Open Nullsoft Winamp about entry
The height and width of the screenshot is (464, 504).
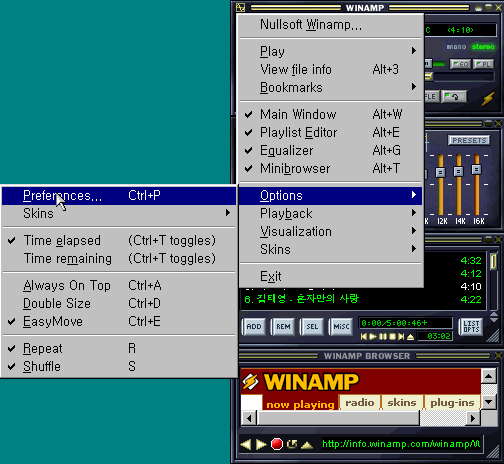(x=331, y=25)
